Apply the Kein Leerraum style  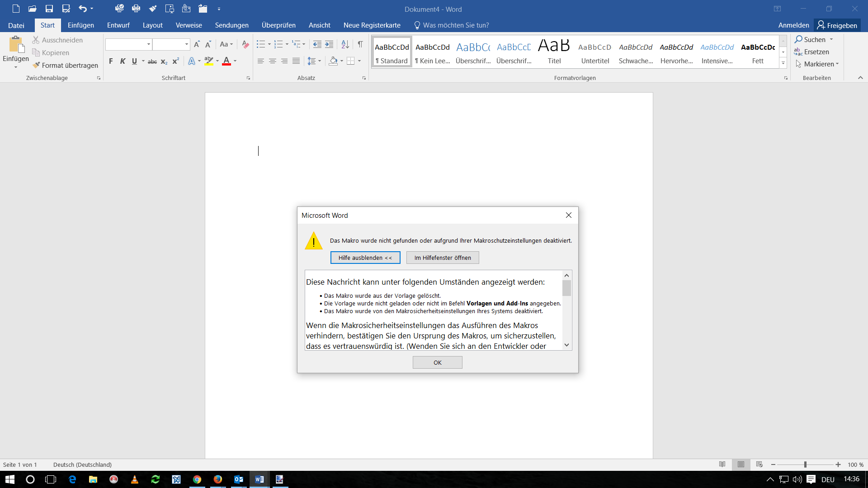433,52
